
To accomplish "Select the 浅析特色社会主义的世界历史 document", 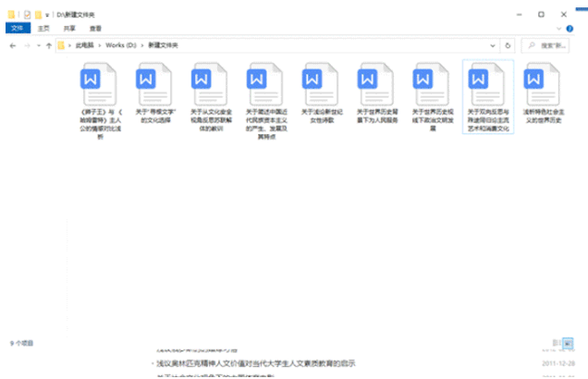I will (544, 92).
